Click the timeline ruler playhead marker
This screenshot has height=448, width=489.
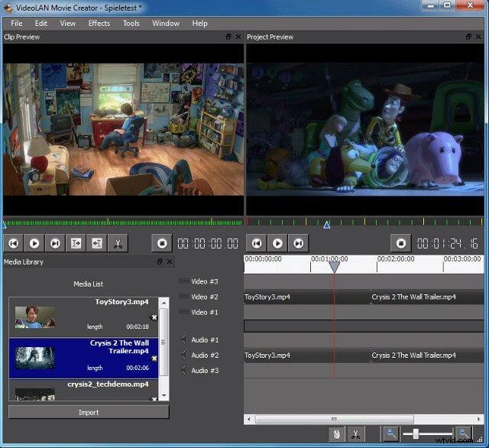(x=335, y=267)
